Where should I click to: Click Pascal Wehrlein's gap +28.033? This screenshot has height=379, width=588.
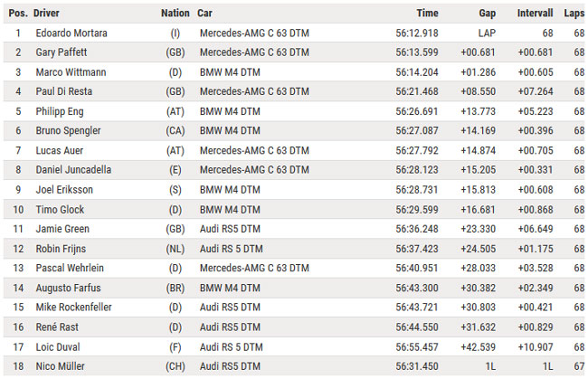pos(479,268)
